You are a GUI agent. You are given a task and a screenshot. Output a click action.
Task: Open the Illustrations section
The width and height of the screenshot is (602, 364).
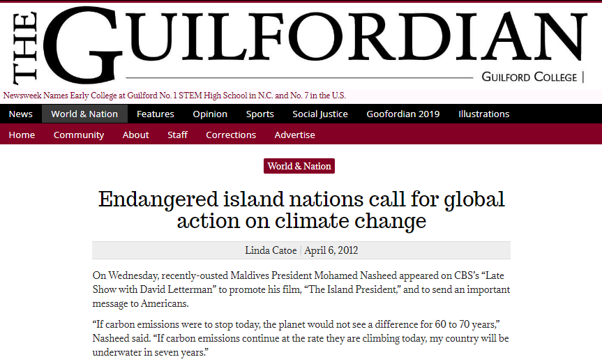click(483, 114)
